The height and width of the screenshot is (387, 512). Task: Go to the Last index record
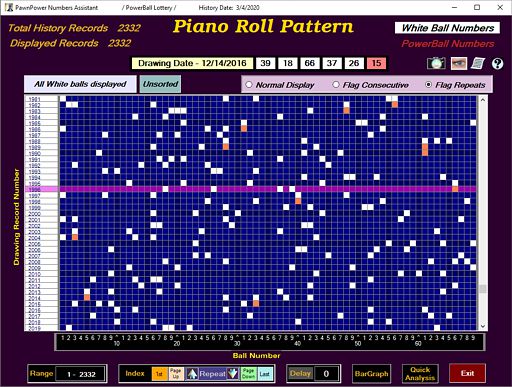click(x=264, y=374)
